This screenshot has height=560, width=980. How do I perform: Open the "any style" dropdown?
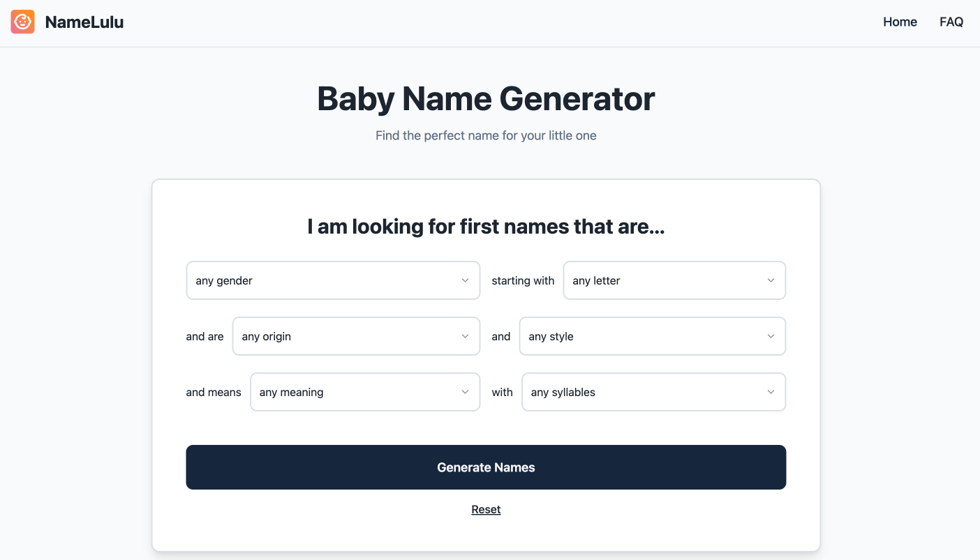[x=652, y=336]
